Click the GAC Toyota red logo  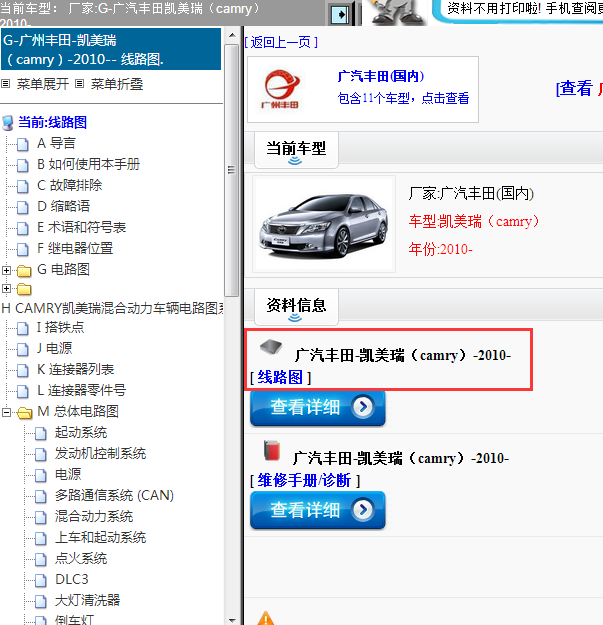(281, 88)
